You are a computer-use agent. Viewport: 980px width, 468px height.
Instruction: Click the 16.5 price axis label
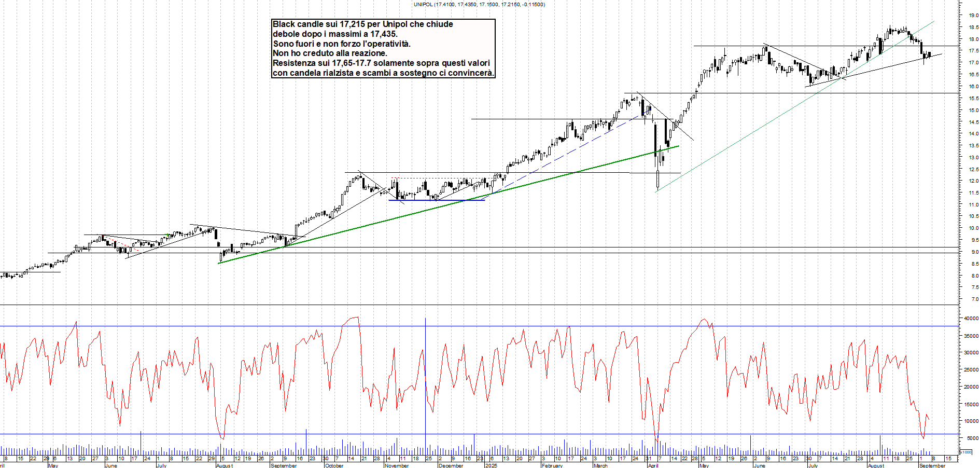[x=973, y=75]
